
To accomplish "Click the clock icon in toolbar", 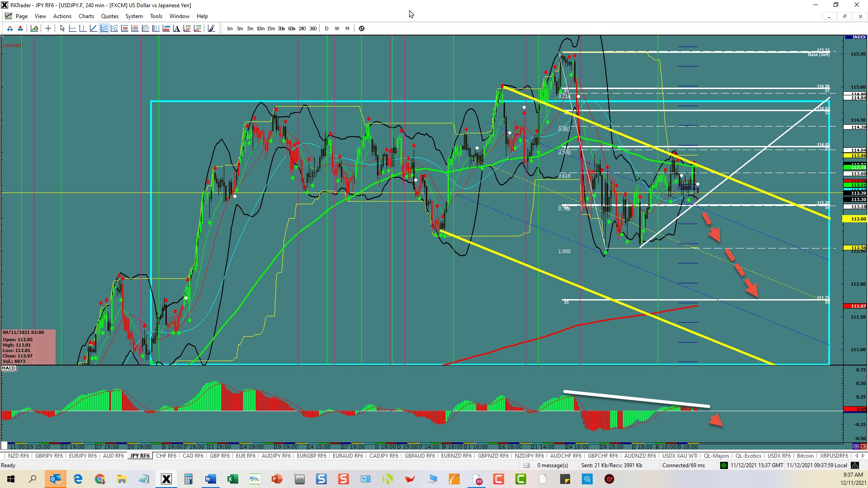I will pyautogui.click(x=362, y=28).
